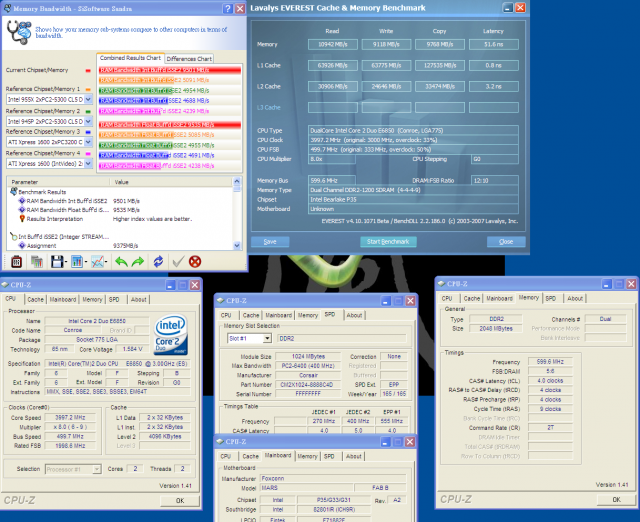The width and height of the screenshot is (640, 522).
Task: Open the Reference Chipset/Memory 4 dropdown
Action: click(88, 163)
